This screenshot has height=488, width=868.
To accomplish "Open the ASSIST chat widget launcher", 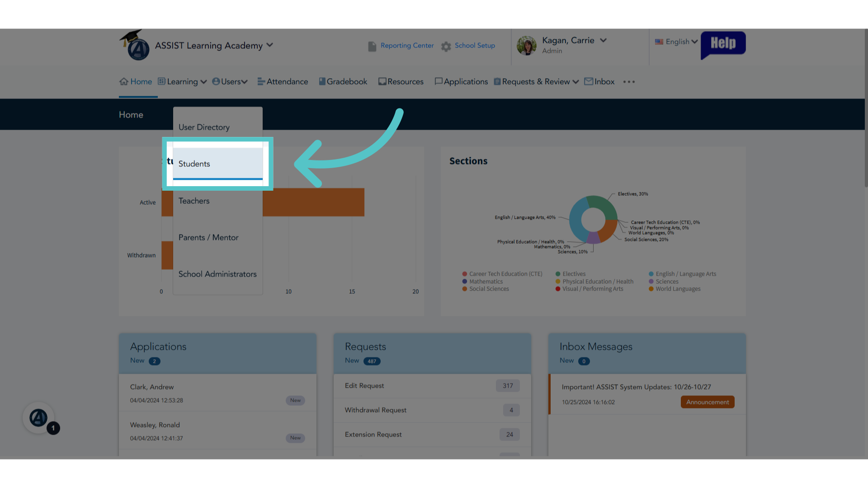I will tap(39, 418).
